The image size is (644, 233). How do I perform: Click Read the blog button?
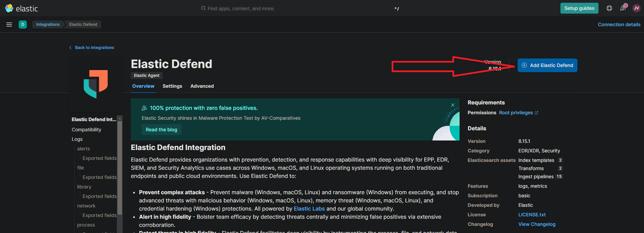[x=161, y=130]
